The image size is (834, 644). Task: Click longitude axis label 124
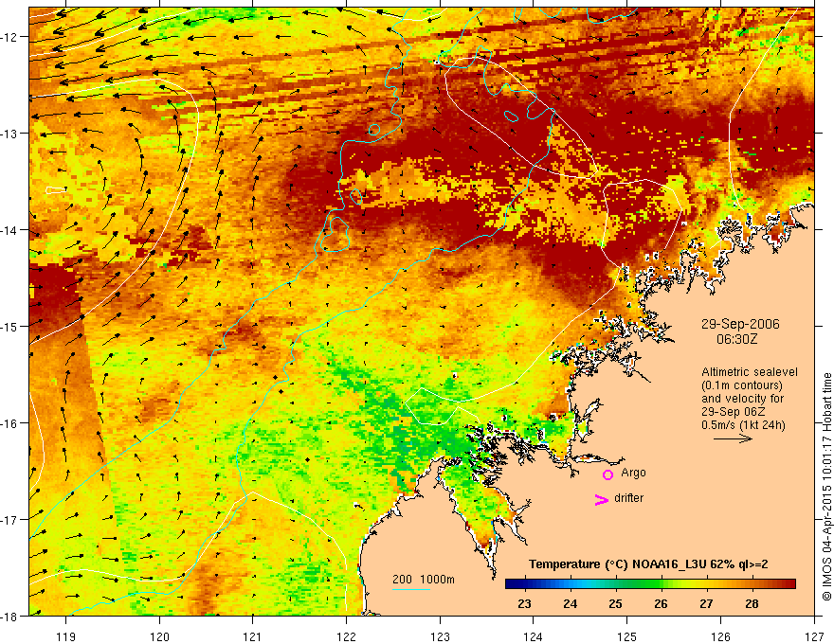coord(534,636)
